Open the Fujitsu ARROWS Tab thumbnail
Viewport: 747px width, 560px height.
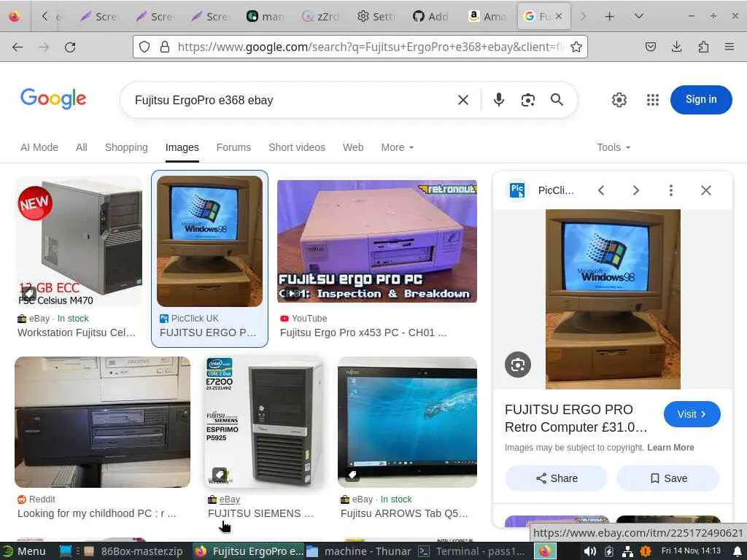pyautogui.click(x=407, y=422)
